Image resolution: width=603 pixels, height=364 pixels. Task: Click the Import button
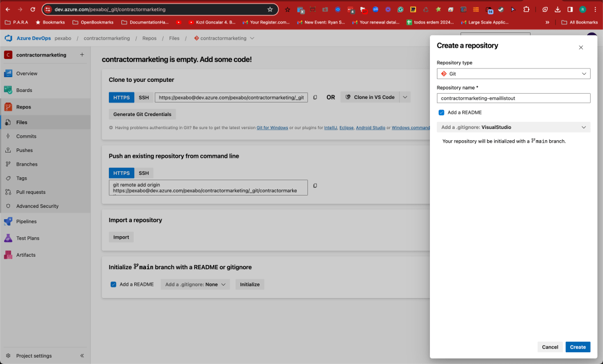coord(121,237)
